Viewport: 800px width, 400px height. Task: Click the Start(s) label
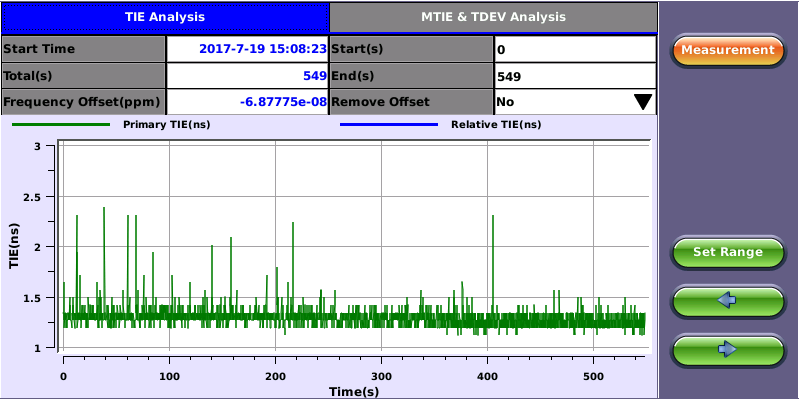point(357,49)
